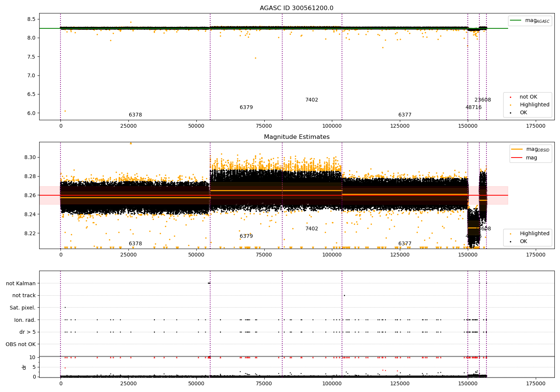Click obsid label 7402 in Magnitude Estimates plot
This screenshot has height=392, width=560.
tap(312, 229)
